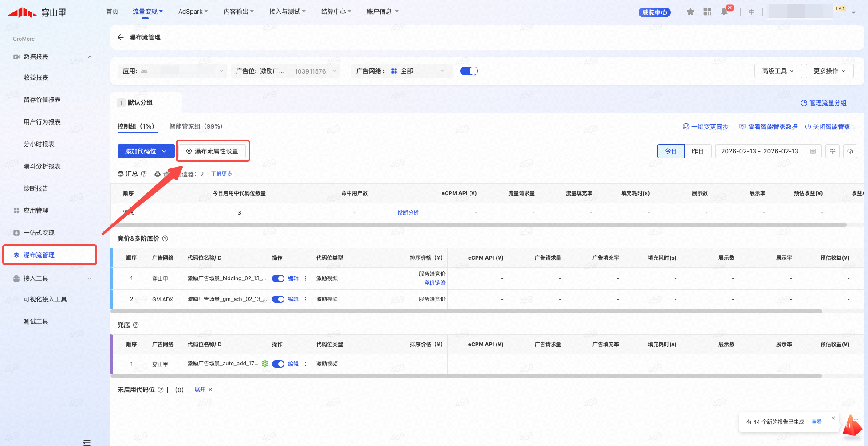Toggle off the GM ADX ad slot

[278, 299]
